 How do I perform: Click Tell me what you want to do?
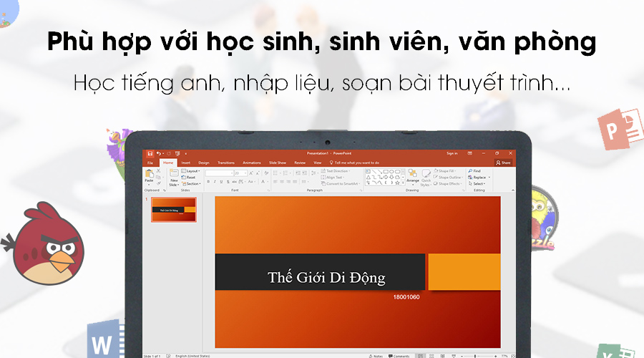[x=354, y=163]
